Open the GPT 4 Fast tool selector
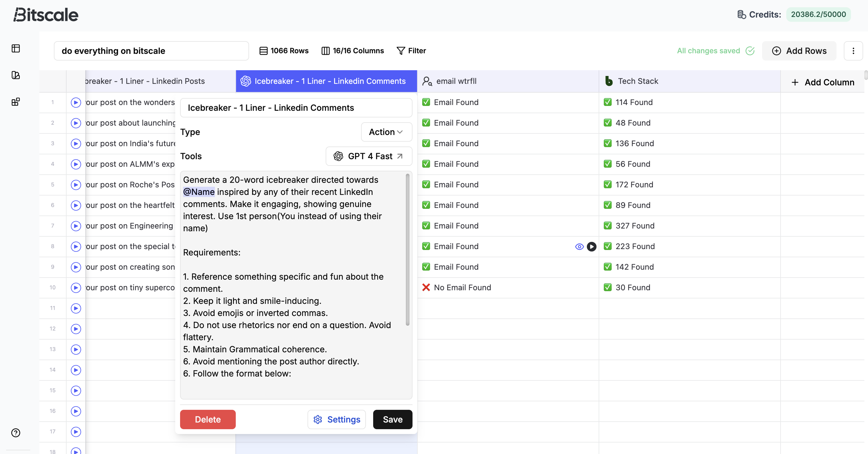This screenshot has height=454, width=868. pos(369,156)
